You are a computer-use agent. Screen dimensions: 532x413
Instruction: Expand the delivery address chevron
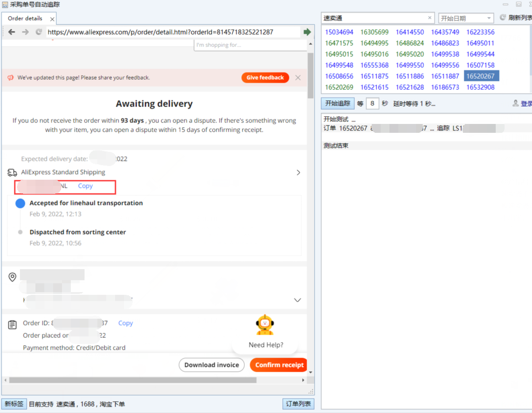297,300
